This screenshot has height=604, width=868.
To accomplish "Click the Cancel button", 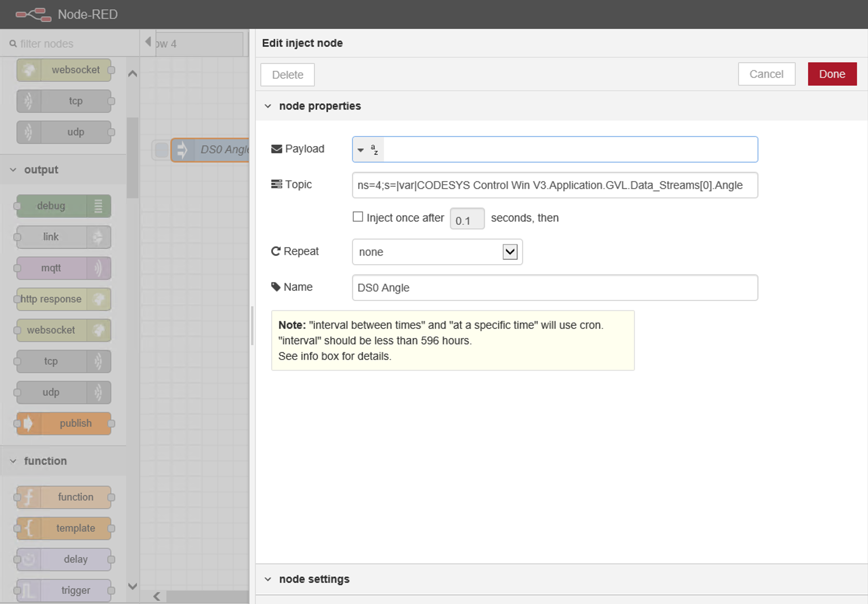I will pyautogui.click(x=766, y=74).
